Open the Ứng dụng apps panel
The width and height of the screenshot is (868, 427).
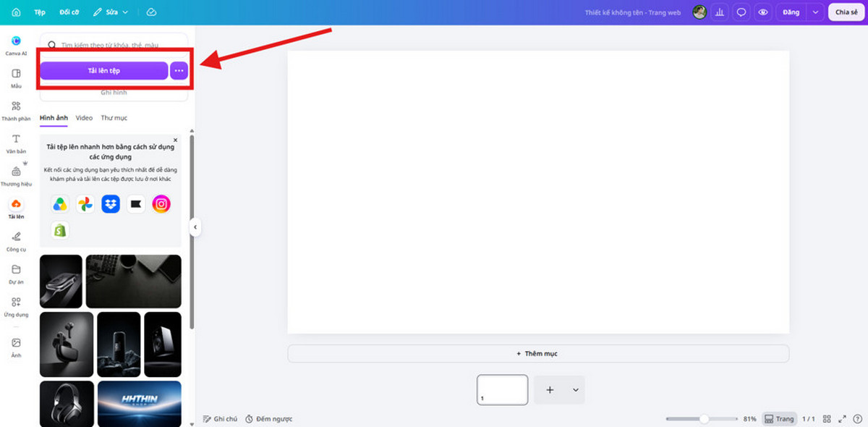coord(16,306)
